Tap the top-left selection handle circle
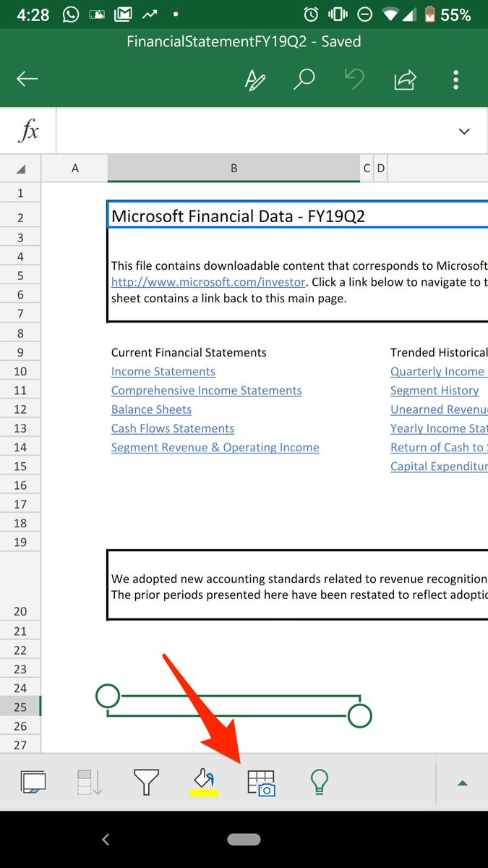This screenshot has height=868, width=488. [108, 697]
